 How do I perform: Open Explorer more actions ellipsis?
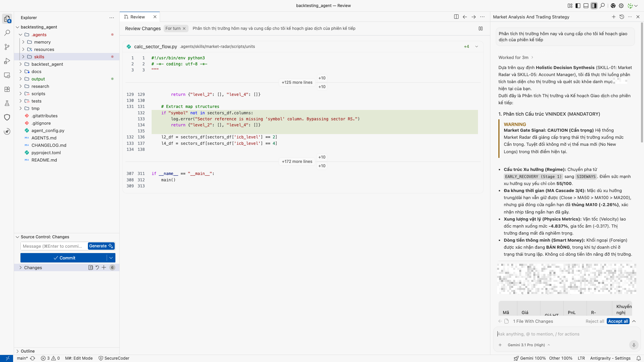[x=112, y=18]
